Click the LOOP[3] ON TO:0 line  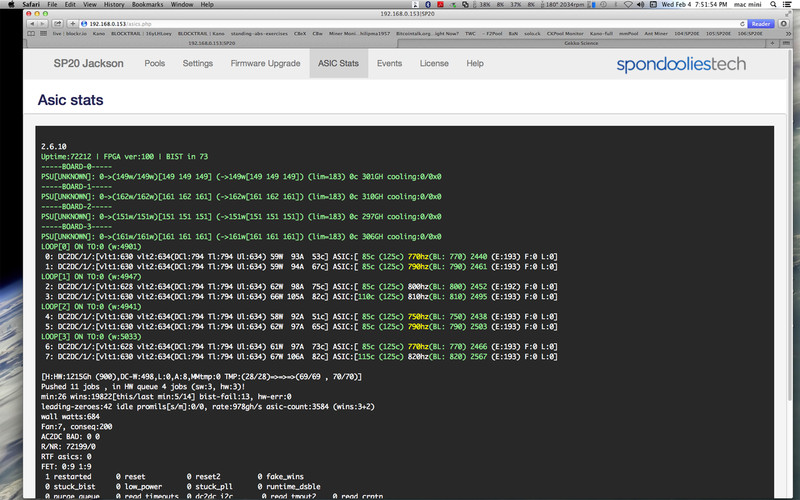pos(91,337)
